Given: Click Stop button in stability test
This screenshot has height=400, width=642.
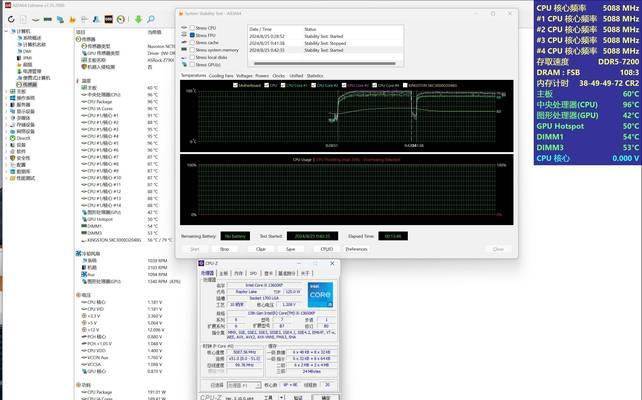Looking at the screenshot, I should click(x=224, y=249).
